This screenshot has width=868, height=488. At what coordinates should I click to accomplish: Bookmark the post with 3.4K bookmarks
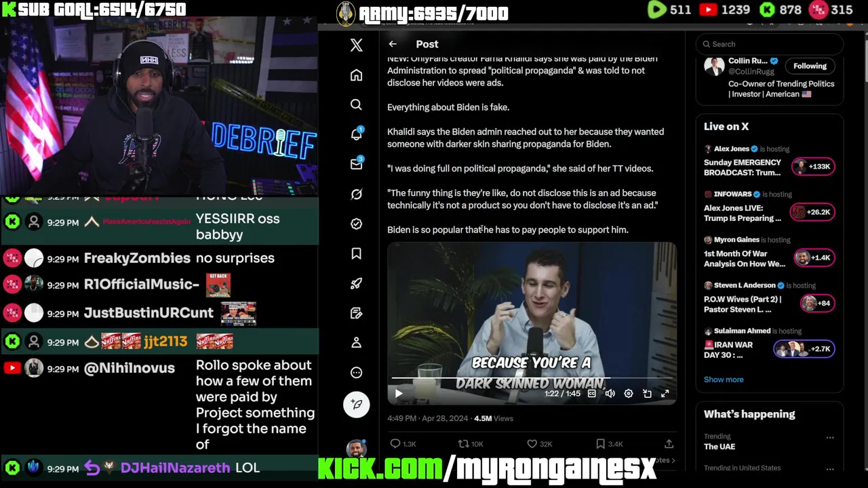coord(609,444)
